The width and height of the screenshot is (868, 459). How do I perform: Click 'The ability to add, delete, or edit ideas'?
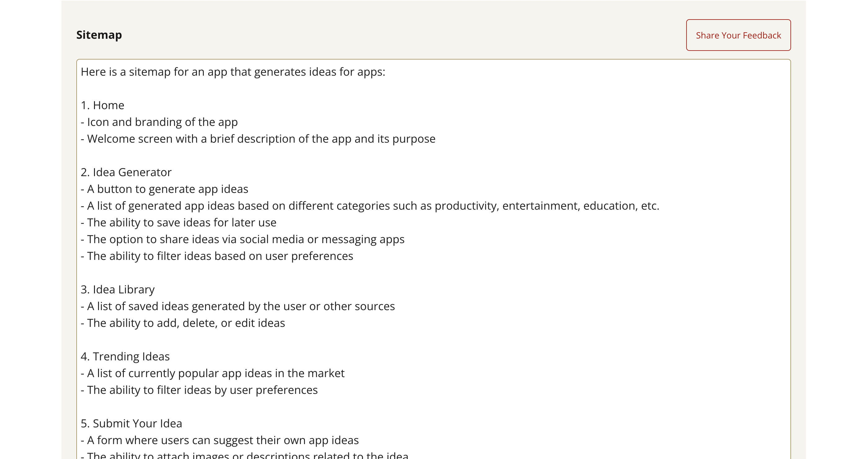183,323
